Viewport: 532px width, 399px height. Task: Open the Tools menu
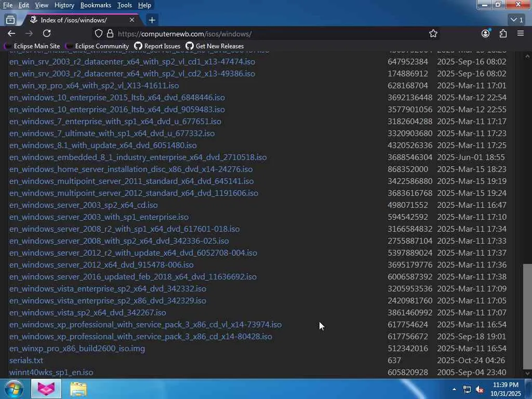(x=125, y=5)
